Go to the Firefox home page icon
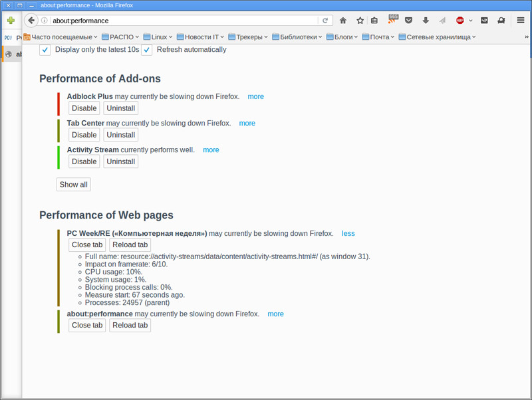 pos(343,21)
